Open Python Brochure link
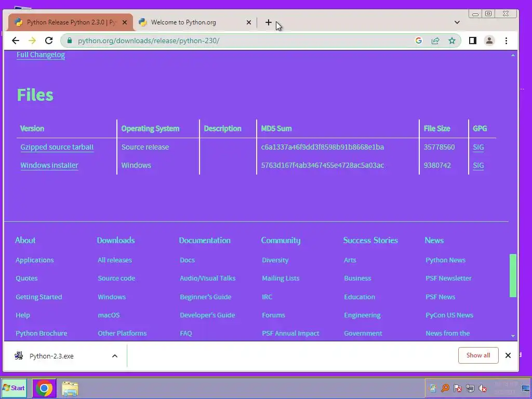The image size is (532, 399). tap(42, 333)
